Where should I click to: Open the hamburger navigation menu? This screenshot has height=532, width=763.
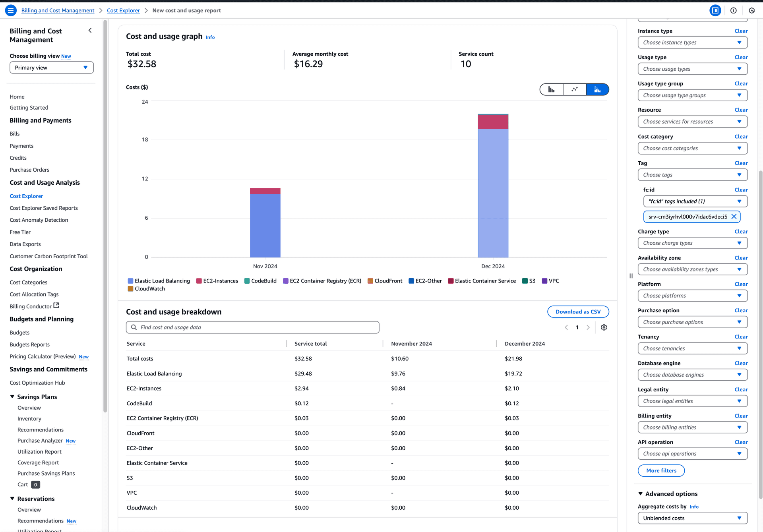tap(11, 10)
